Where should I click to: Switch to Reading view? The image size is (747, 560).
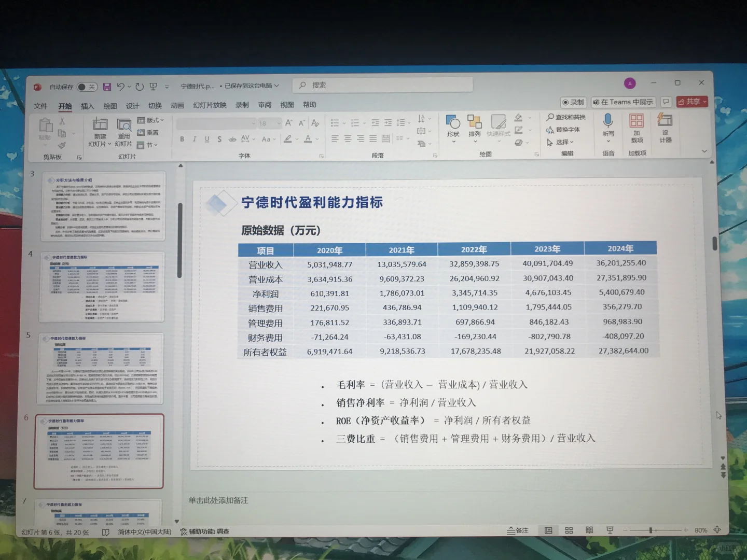589,530
